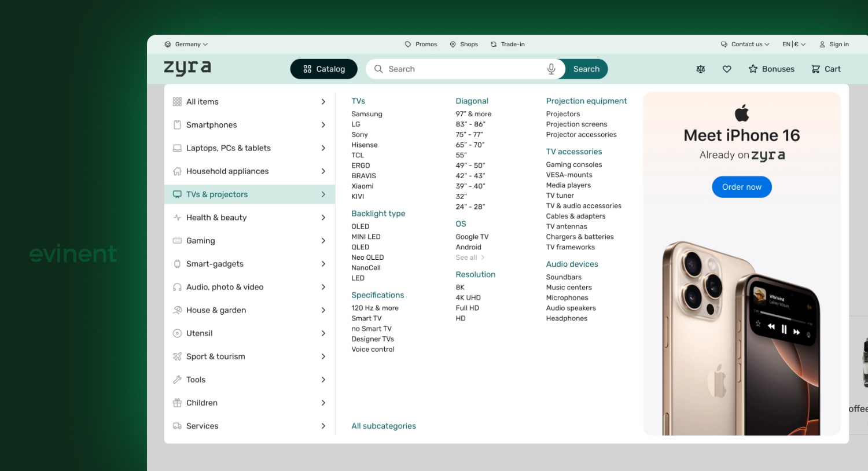
Task: Click the Audio, photo & video headphones icon
Action: click(177, 287)
